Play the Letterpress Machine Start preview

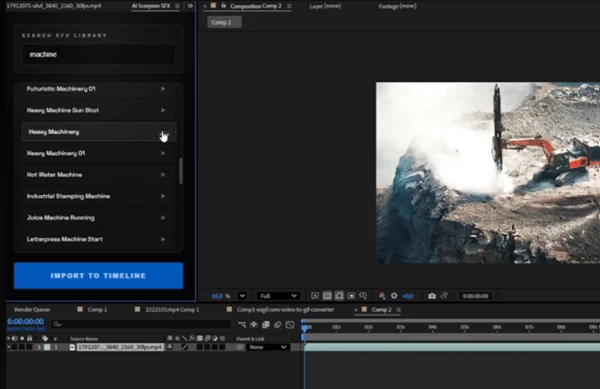tap(163, 239)
